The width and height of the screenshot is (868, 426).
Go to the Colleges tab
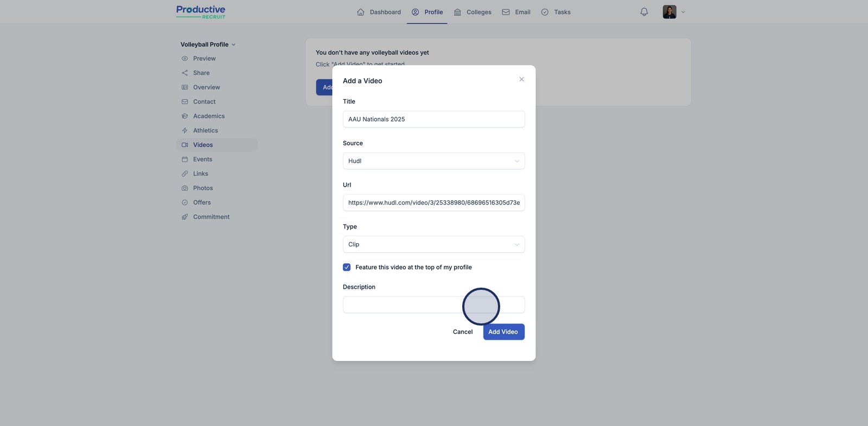tap(473, 12)
